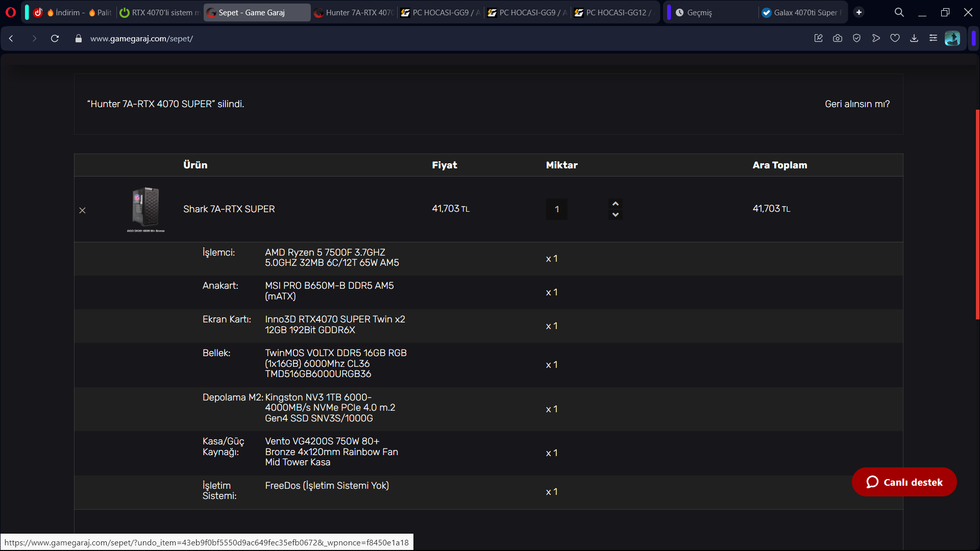Click the ad blocker shield icon
The height and width of the screenshot is (551, 980).
click(x=857, y=38)
